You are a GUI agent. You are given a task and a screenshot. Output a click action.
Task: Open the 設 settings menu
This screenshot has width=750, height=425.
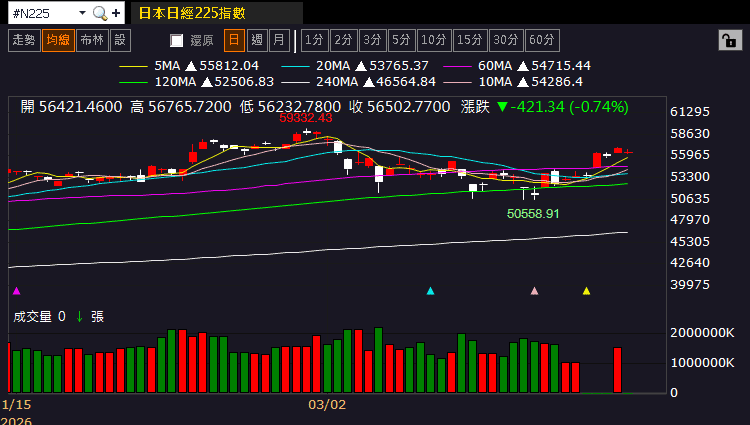[x=120, y=40]
